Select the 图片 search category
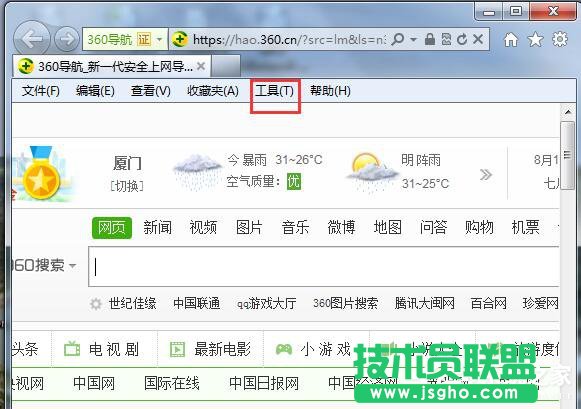 (x=249, y=227)
